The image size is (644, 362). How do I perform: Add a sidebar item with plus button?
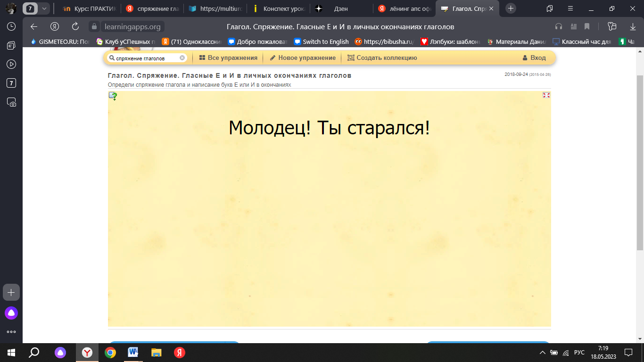11,292
